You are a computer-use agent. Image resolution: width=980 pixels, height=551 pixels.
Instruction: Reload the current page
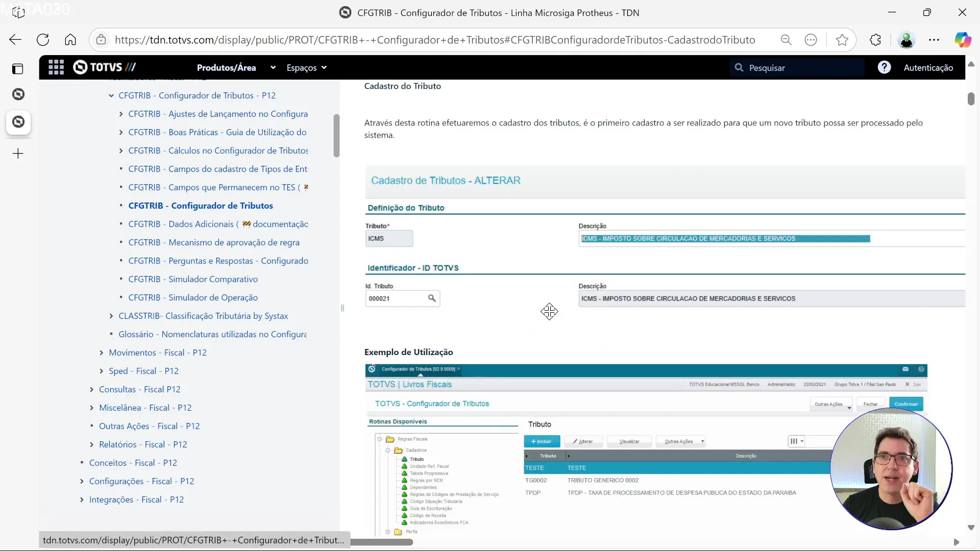[43, 40]
